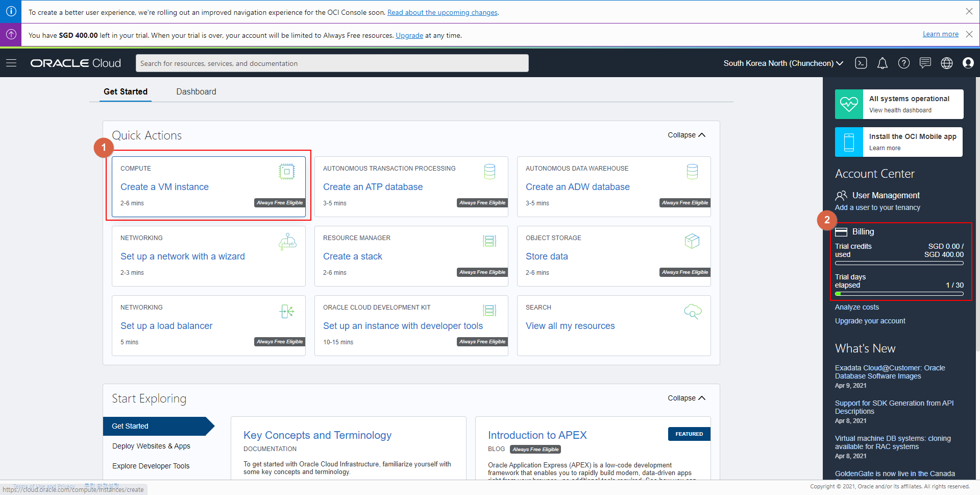Screen dimensions: 980x495
Task: Click the load balancer arrows icon
Action: (x=287, y=311)
